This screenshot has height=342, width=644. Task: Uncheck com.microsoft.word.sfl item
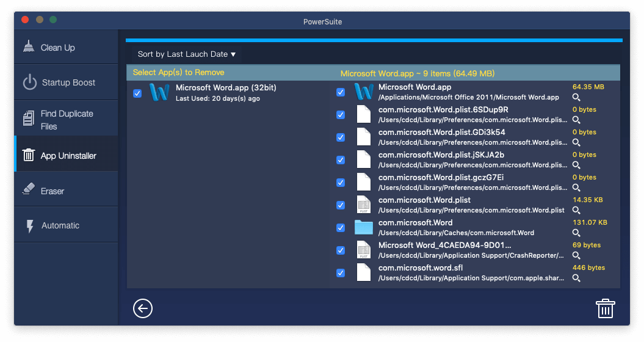click(341, 273)
